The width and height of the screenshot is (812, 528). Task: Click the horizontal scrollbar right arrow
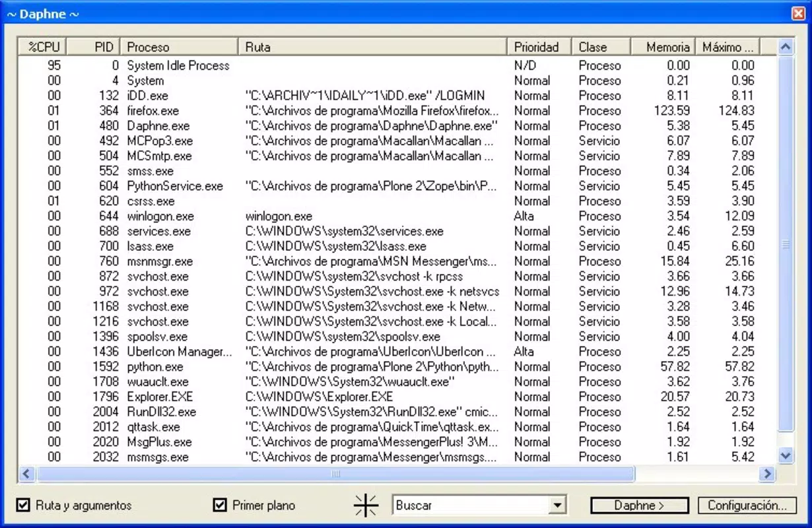[767, 473]
